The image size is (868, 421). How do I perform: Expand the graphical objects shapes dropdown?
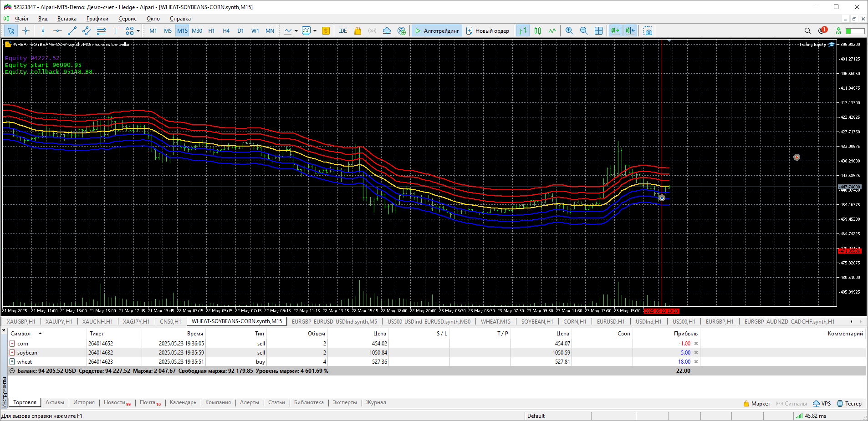[x=138, y=31]
